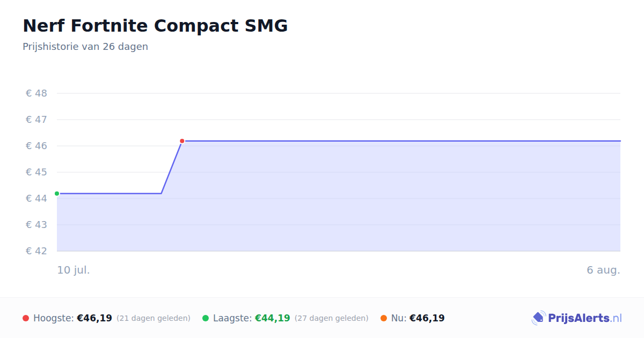644x338 pixels.
Task: Click the € 45 axis label
Action: coord(36,172)
